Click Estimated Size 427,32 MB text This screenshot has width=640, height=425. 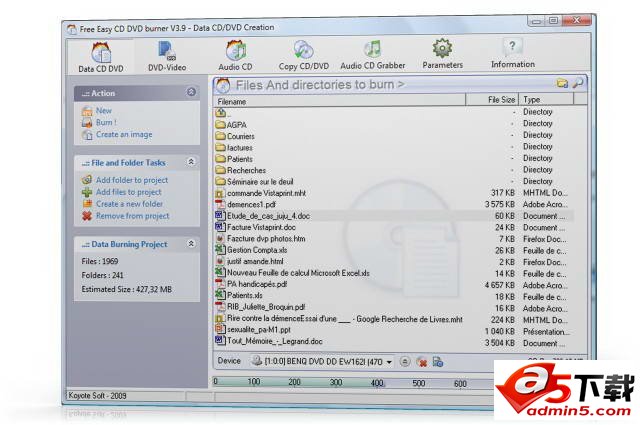127,289
